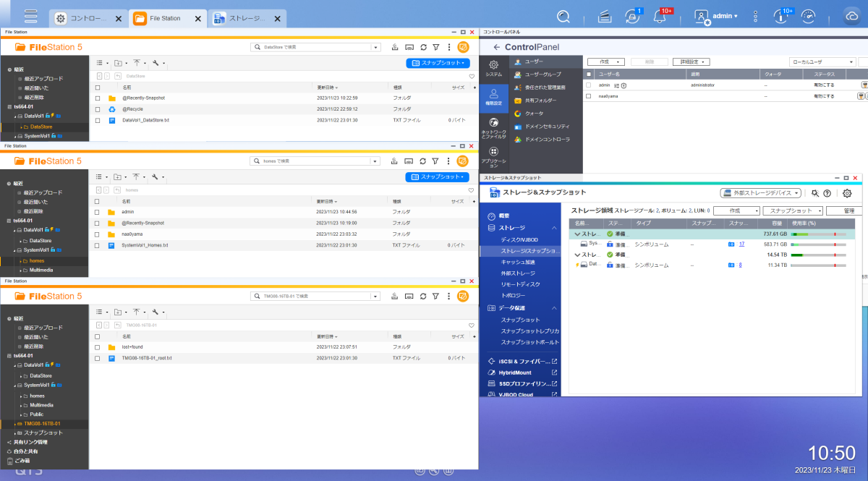Open orange media streaming icon in DataStore window
Viewport: 868px width, 481px height.
pos(464,47)
